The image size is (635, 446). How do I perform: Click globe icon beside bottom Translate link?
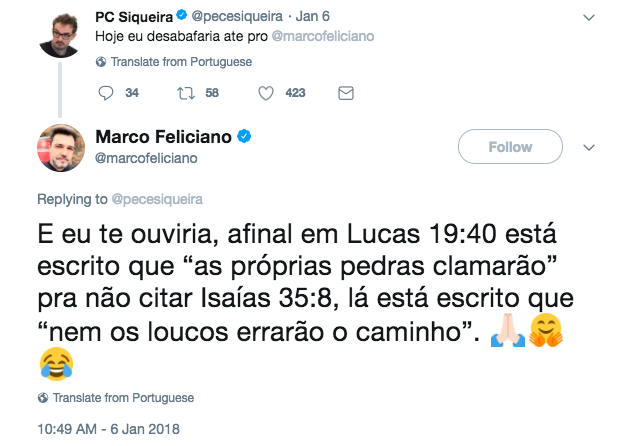tap(43, 398)
